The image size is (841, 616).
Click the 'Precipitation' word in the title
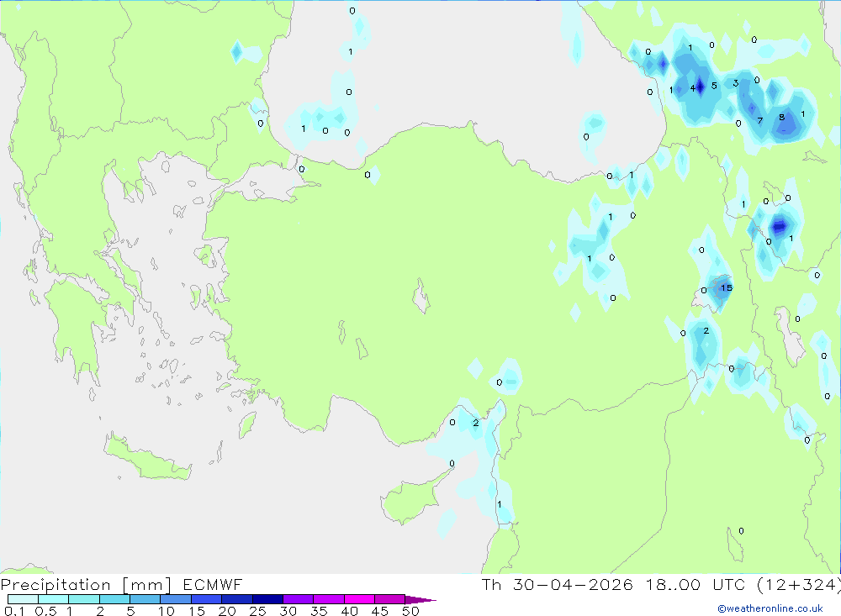(56, 585)
